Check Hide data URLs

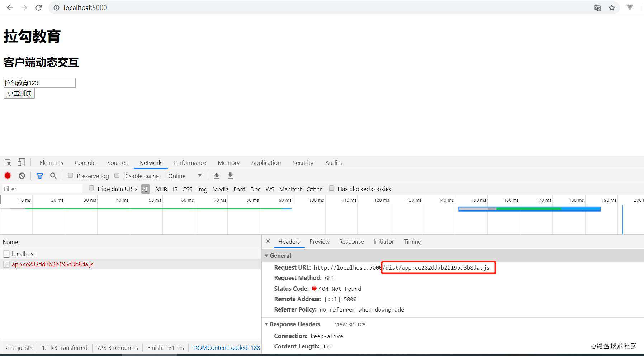click(91, 188)
